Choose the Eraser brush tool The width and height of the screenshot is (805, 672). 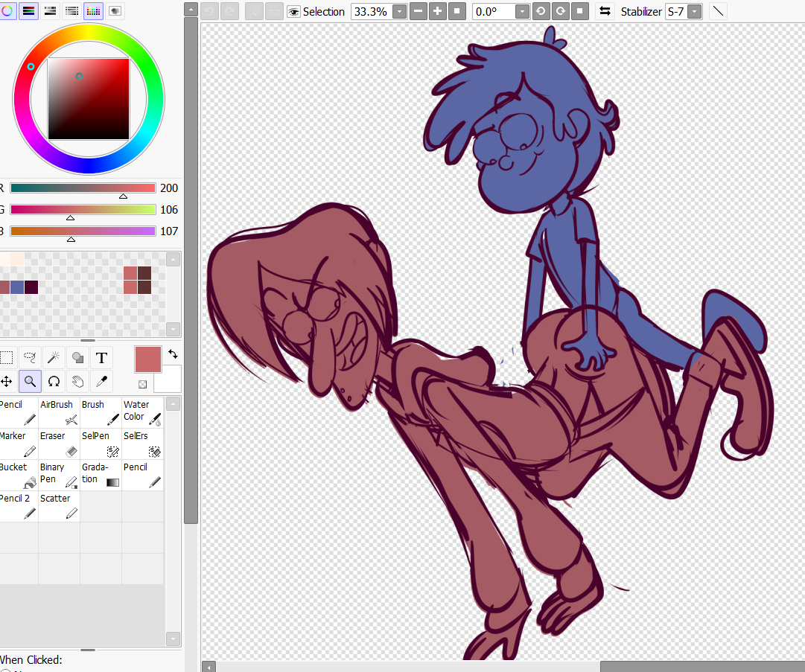click(x=60, y=444)
